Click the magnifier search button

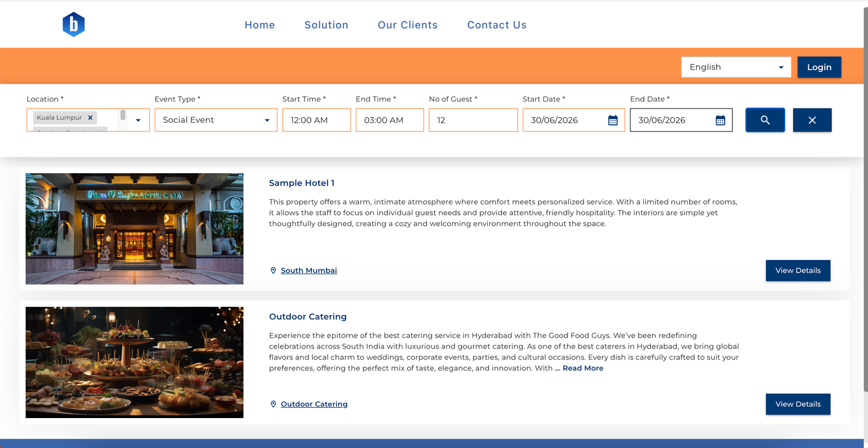coord(765,120)
